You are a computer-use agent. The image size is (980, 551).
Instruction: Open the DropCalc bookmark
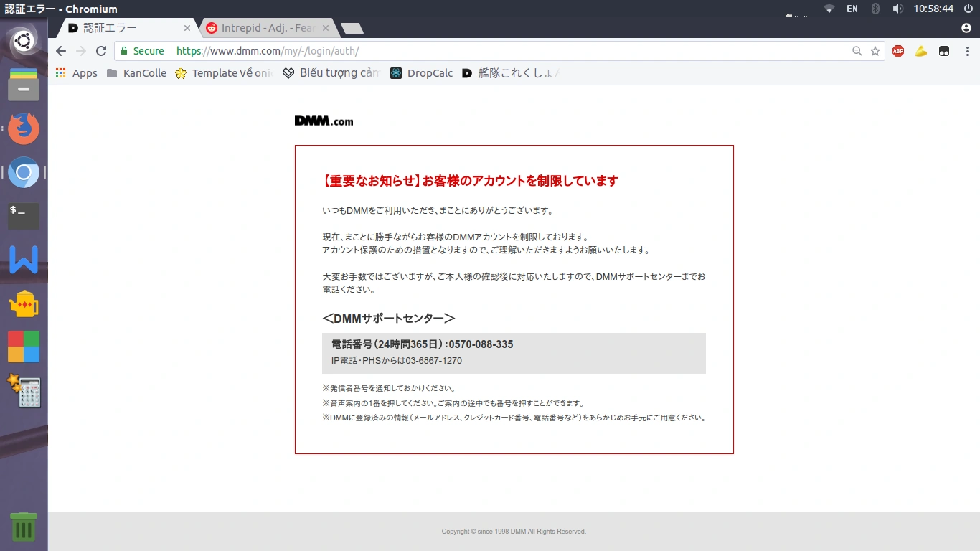coord(422,73)
